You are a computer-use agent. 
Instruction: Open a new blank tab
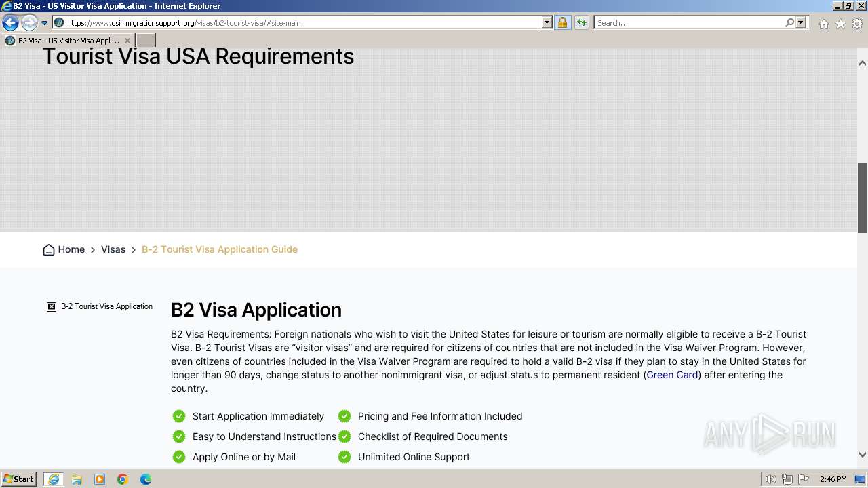click(146, 41)
